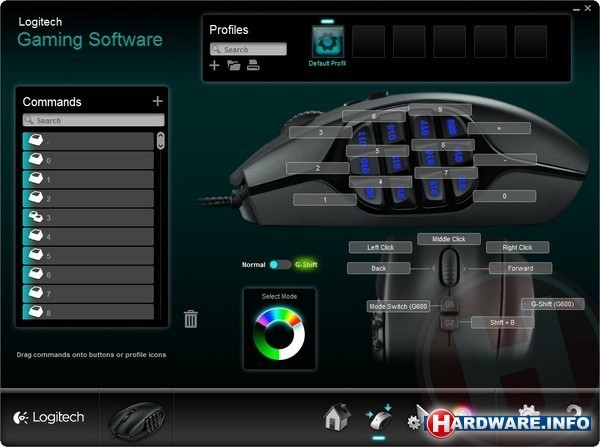Image resolution: width=600 pixels, height=447 pixels.
Task: Click thumb button label '-'
Action: pyautogui.click(x=505, y=160)
